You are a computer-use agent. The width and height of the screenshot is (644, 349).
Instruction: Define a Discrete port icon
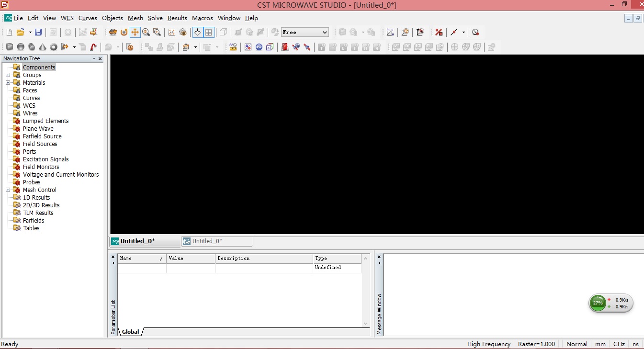(x=296, y=47)
